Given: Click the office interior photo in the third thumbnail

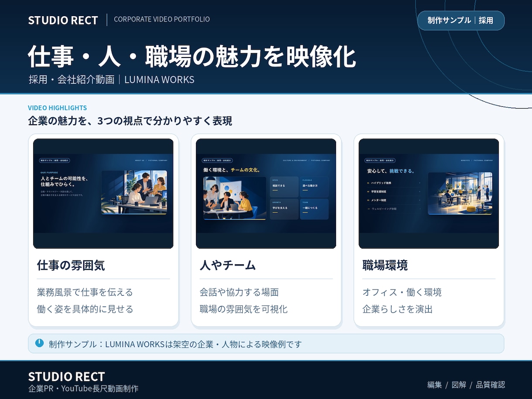Looking at the screenshot, I should click(460, 193).
